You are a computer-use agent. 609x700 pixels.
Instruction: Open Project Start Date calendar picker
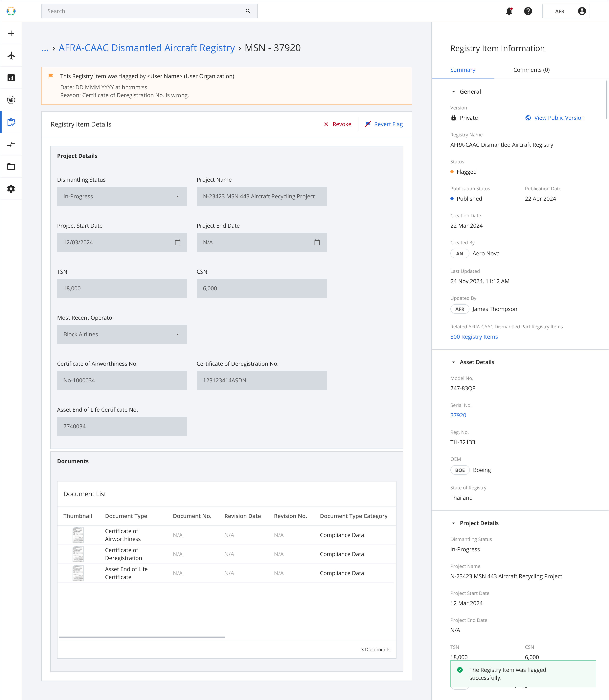177,242
